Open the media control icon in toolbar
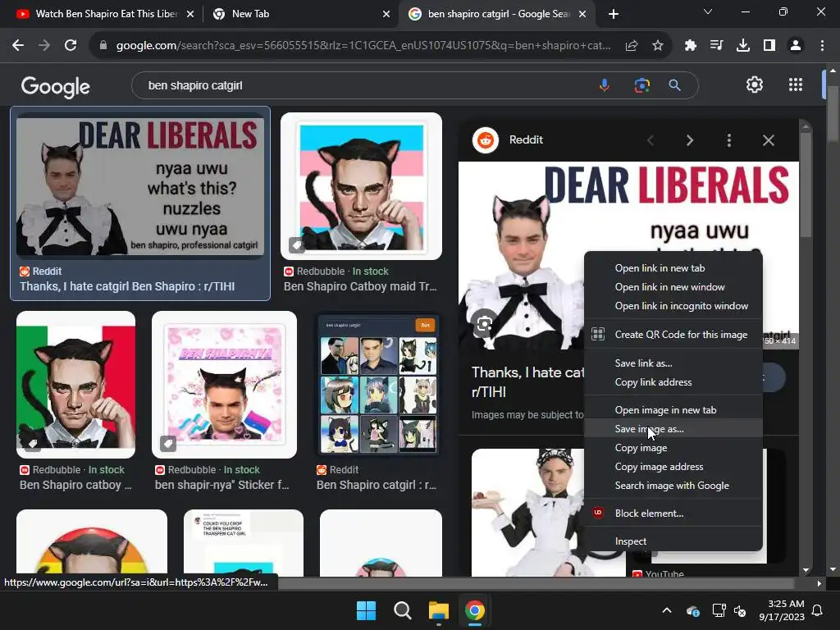 716,46
